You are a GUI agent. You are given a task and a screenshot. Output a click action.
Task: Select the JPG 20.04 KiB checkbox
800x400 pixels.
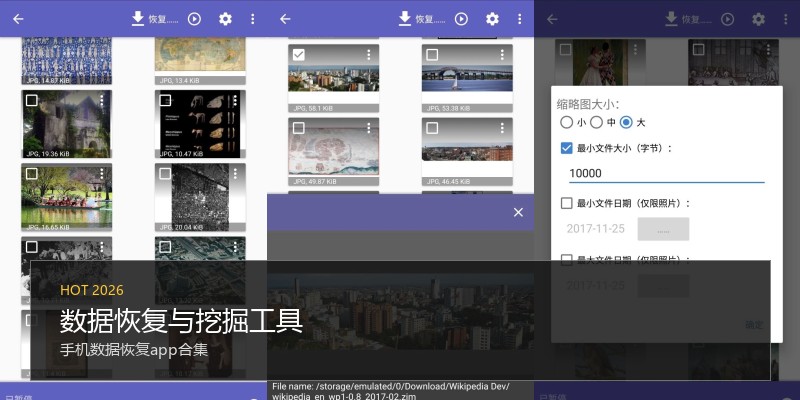[165, 174]
